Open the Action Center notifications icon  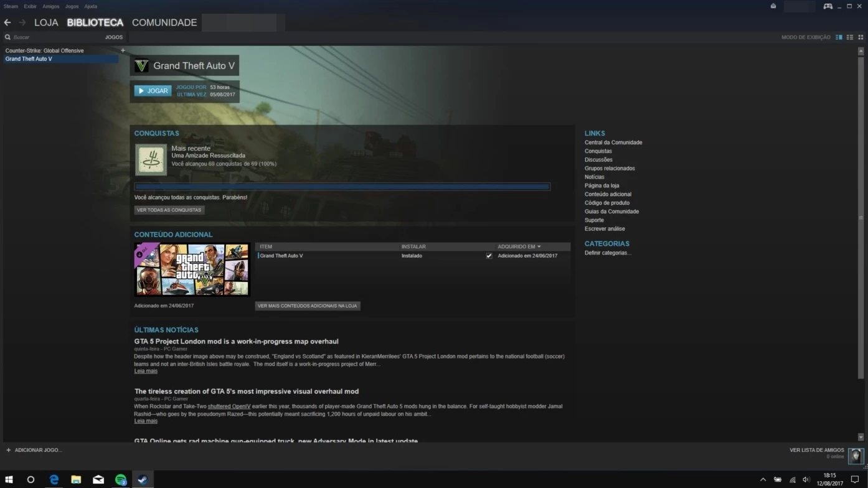click(855, 480)
